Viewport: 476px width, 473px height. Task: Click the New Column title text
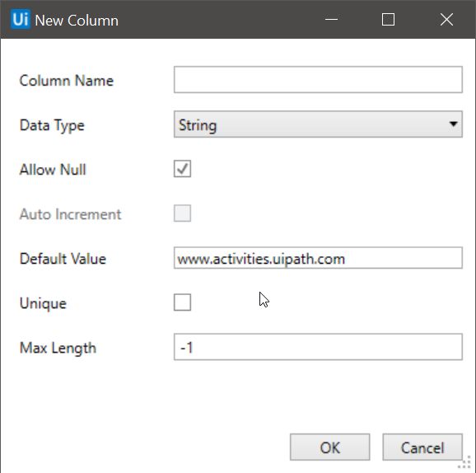pyautogui.click(x=77, y=21)
